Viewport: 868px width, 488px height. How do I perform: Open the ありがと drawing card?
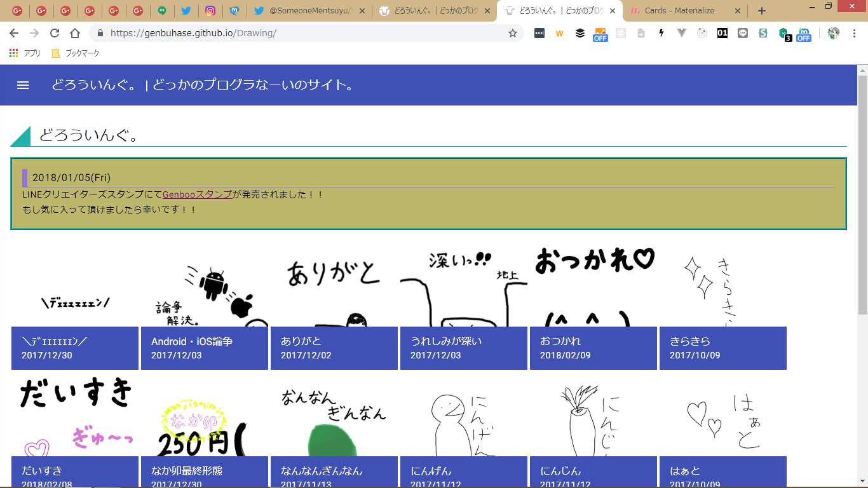334,306
